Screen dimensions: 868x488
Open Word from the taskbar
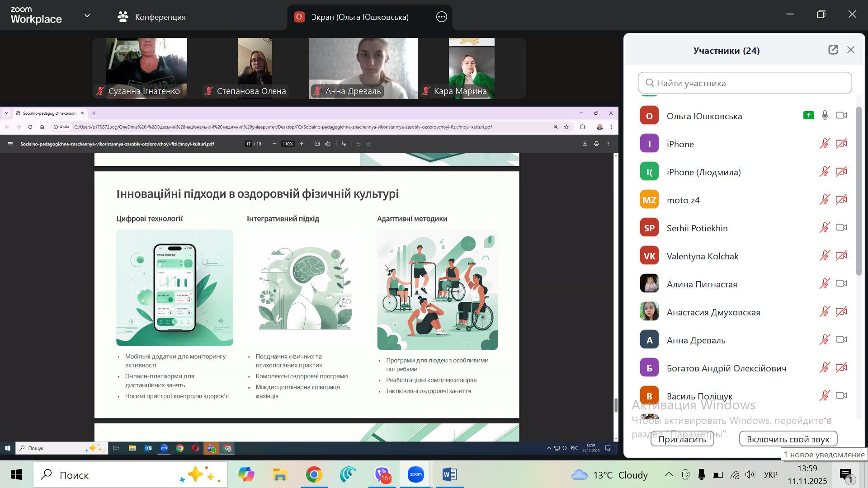449,475
